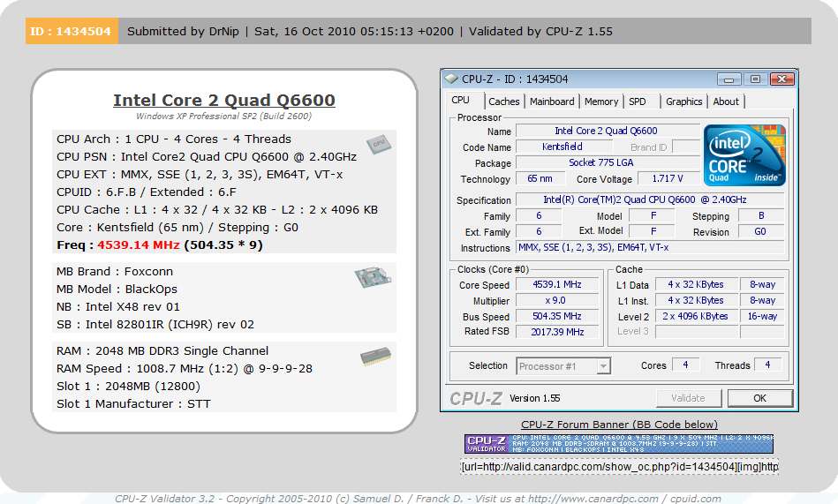Viewport: 838px width, 504px height.
Task: Click the Intel Core 2 Quad logo
Action: click(x=742, y=154)
